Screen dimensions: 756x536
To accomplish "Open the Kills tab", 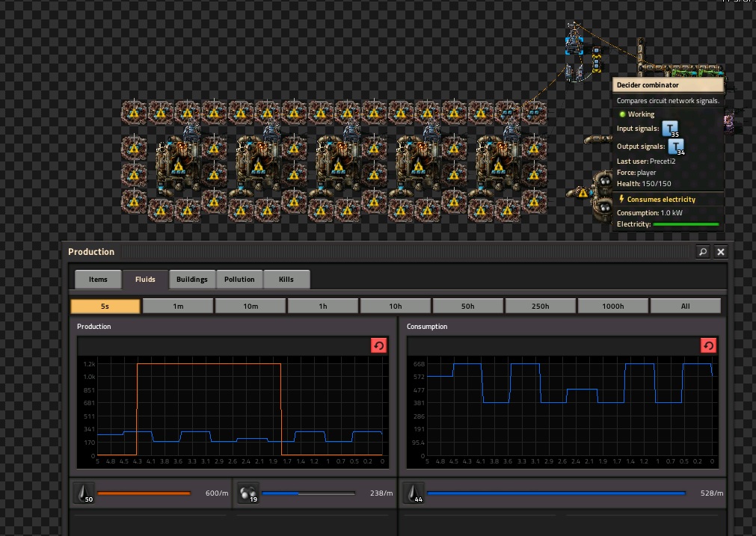I will tap(286, 280).
